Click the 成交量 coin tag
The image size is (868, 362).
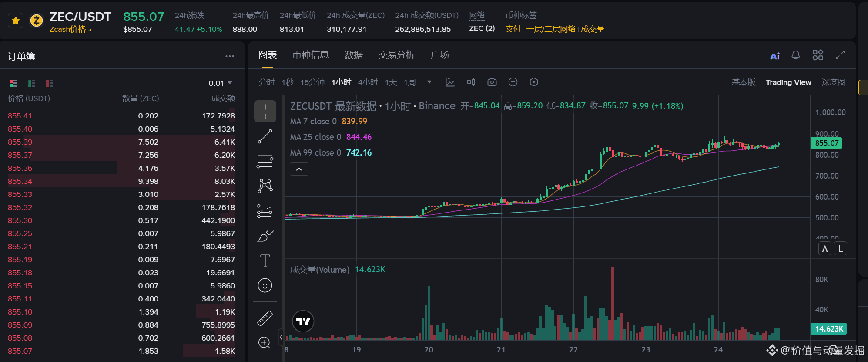coord(593,29)
